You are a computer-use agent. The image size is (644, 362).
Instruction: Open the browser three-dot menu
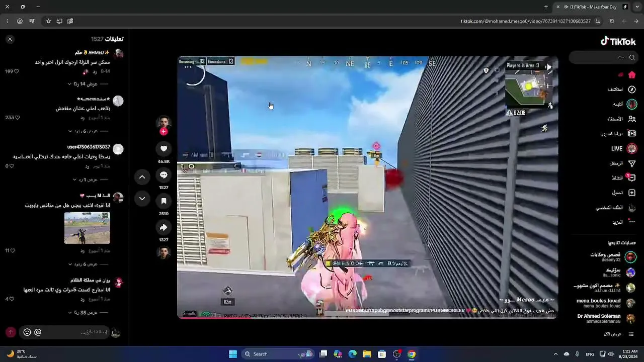click(7, 21)
